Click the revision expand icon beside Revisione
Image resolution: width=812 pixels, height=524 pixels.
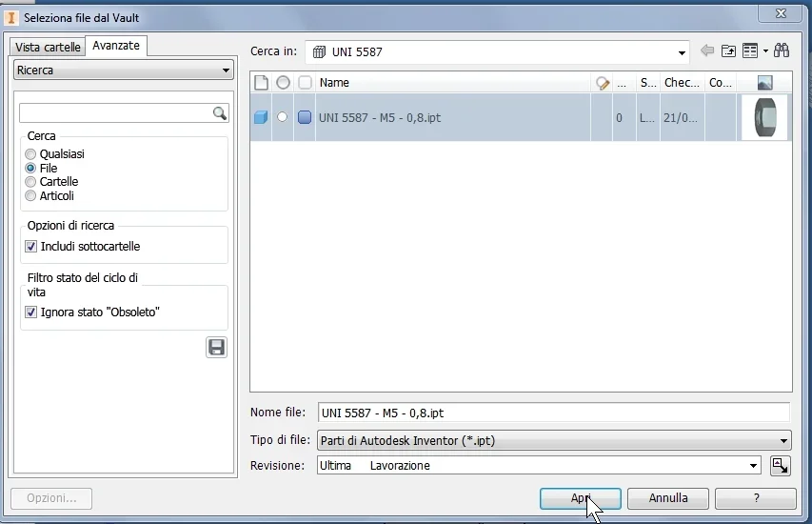coord(780,466)
